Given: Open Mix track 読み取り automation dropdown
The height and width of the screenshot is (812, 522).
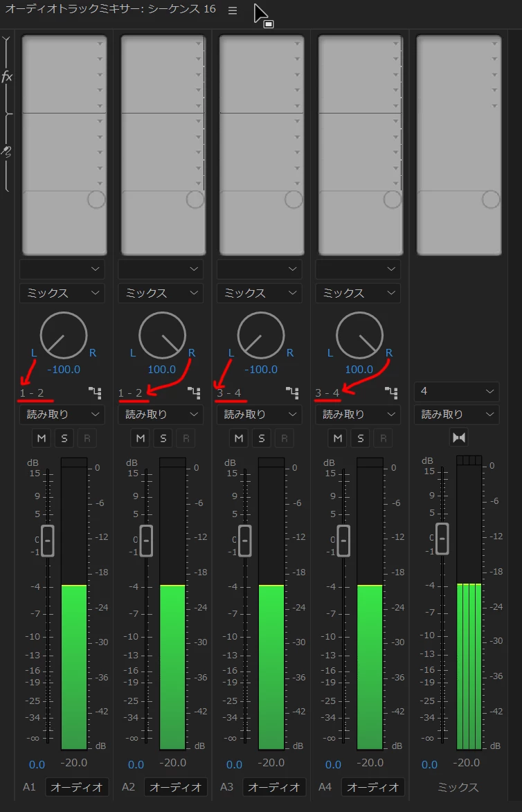Looking at the screenshot, I should (x=457, y=414).
